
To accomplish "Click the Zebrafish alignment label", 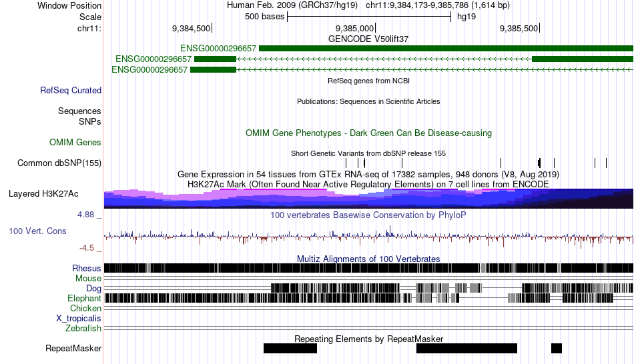I will point(83,329).
